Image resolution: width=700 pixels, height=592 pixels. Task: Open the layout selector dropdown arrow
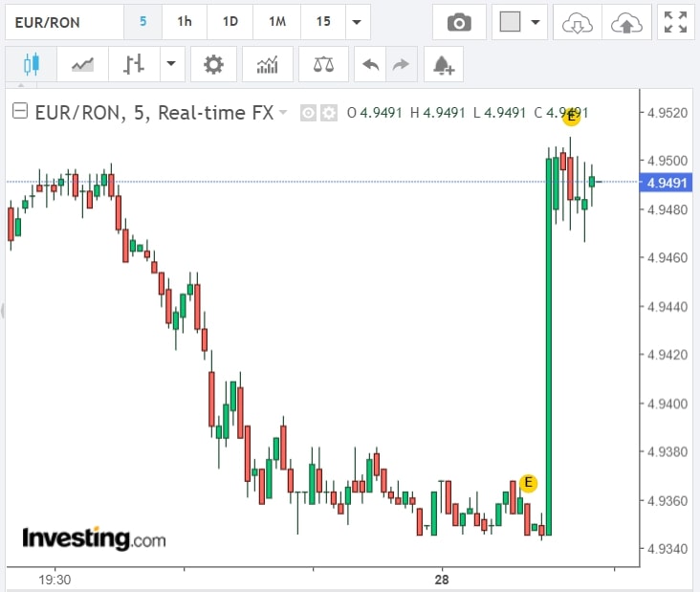[x=535, y=22]
